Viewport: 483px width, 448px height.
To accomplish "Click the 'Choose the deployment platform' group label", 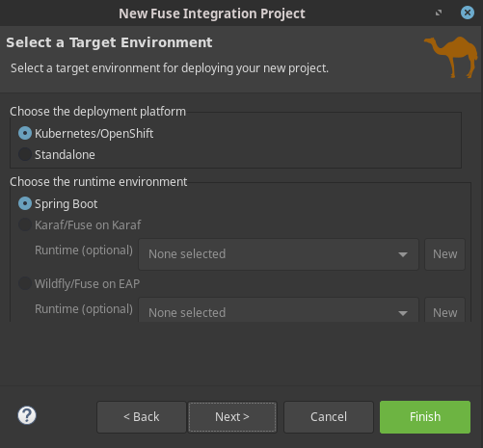I will pos(97,112).
